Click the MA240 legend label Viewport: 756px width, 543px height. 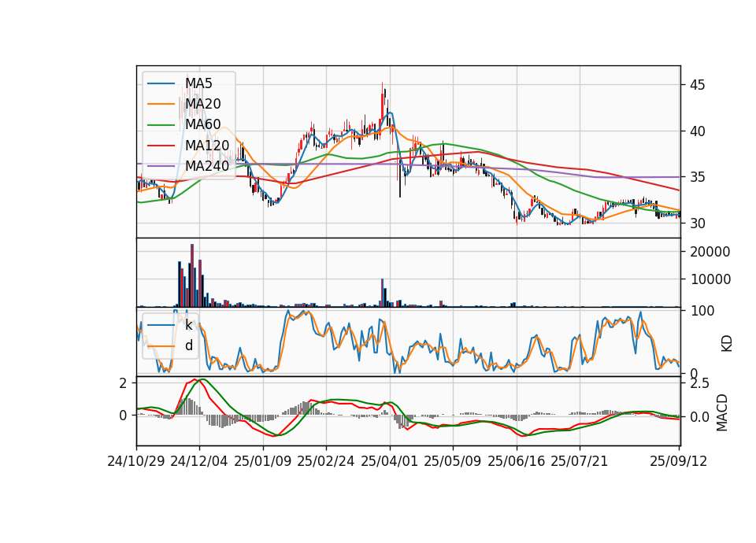(207, 166)
